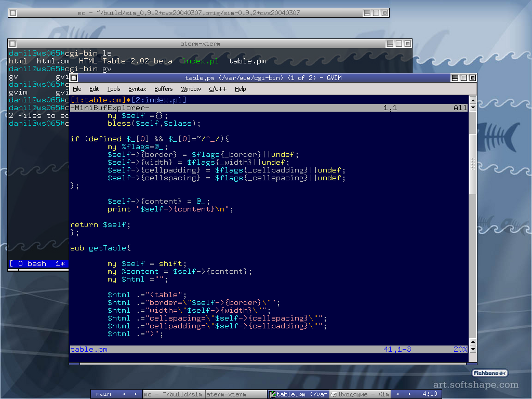The height and width of the screenshot is (399, 532).
Task: Click 'my %flags=@_;' code line
Action: [137, 147]
